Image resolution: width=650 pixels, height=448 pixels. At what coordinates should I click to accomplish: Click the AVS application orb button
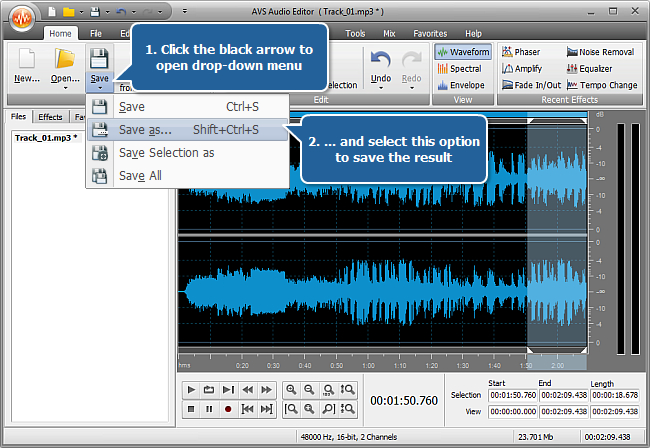coord(22,18)
